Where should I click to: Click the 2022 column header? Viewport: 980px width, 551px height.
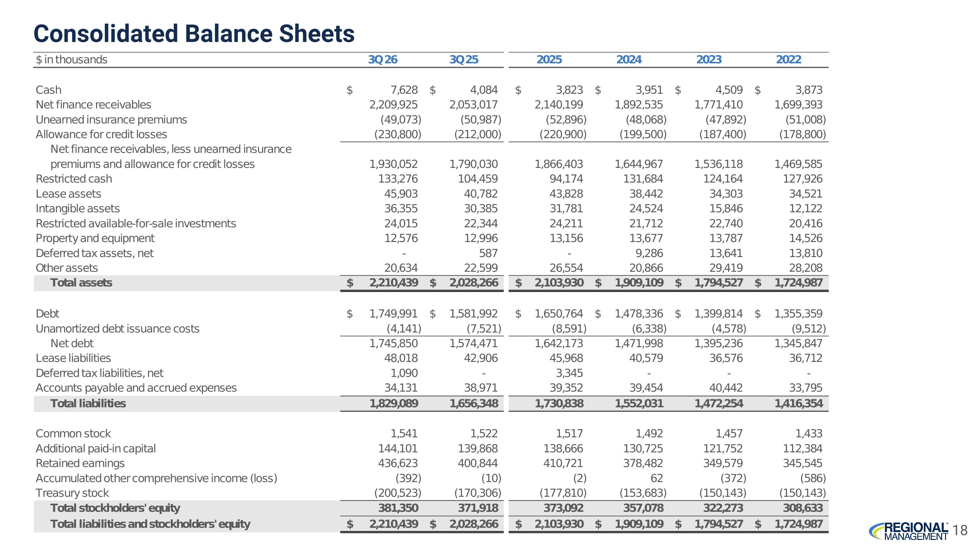point(789,60)
